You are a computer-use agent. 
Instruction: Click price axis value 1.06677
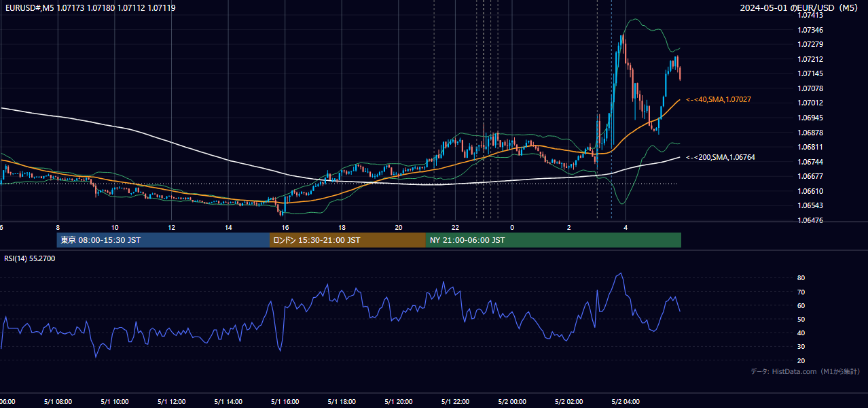[x=810, y=176]
